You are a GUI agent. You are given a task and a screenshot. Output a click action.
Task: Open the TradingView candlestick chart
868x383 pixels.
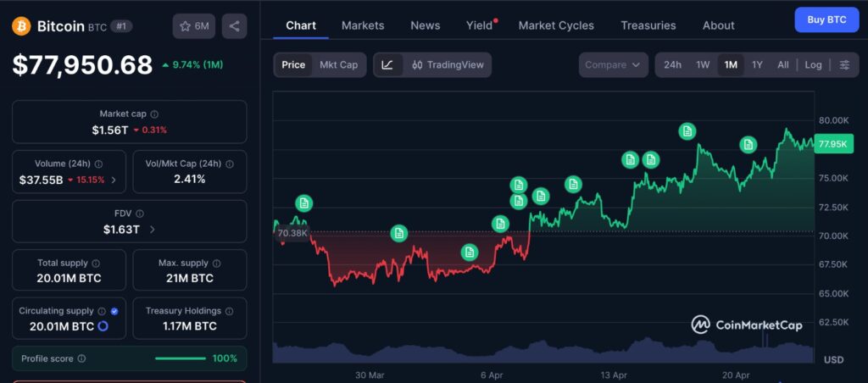coord(448,64)
